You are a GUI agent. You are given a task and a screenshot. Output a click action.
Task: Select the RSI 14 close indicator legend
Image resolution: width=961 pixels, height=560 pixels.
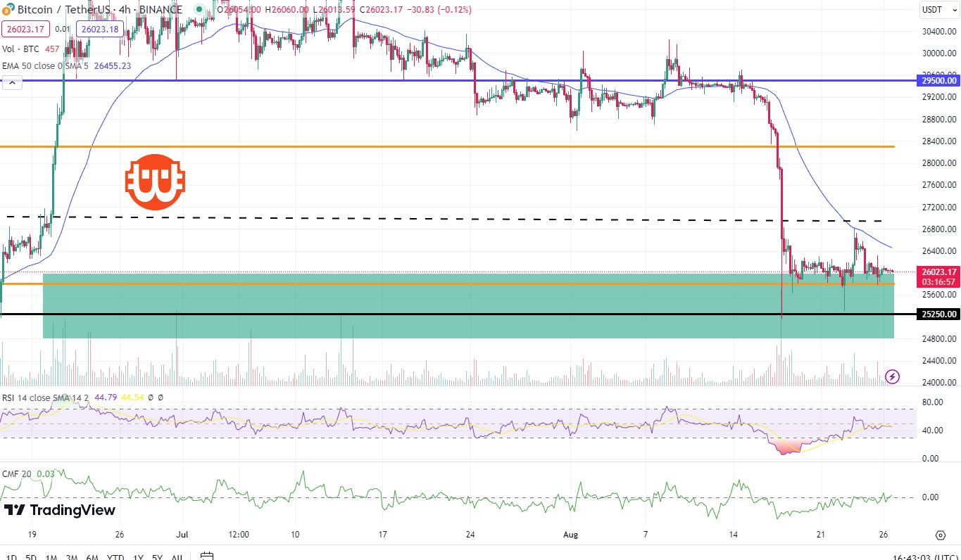[46, 397]
